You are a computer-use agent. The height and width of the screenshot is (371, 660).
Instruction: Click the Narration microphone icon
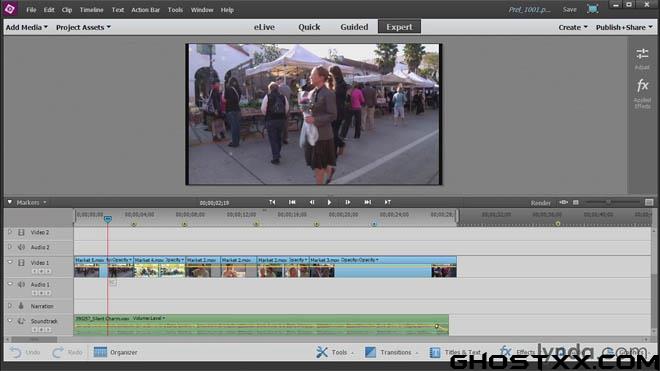[x=21, y=306]
